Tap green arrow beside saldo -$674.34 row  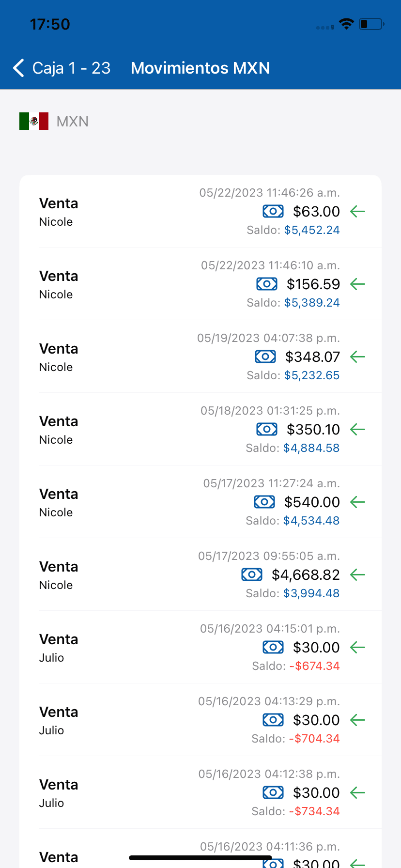(x=357, y=647)
